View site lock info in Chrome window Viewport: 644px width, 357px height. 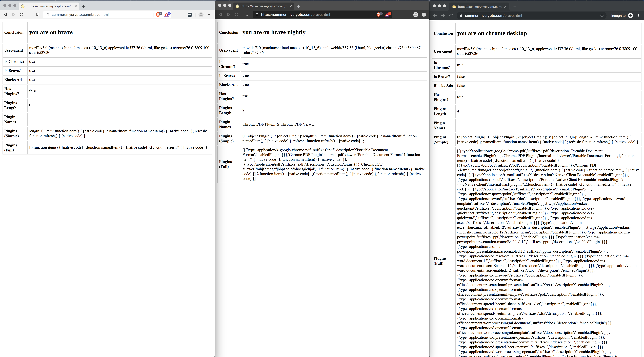click(x=461, y=15)
